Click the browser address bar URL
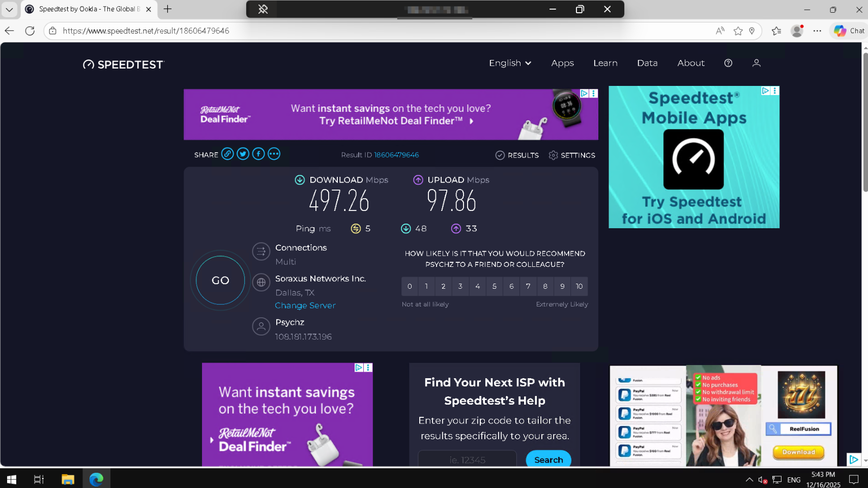The height and width of the screenshot is (488, 868). click(x=146, y=31)
